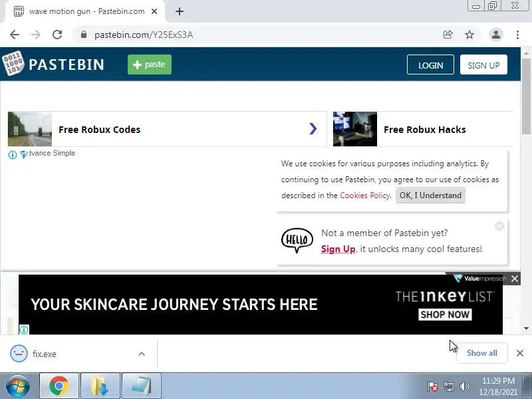Click the green paste button

point(149,65)
